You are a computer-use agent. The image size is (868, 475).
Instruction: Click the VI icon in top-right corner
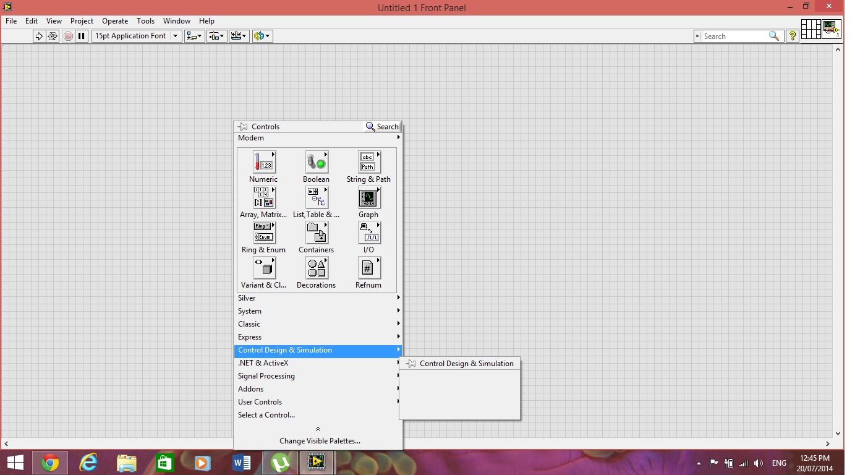(x=831, y=29)
